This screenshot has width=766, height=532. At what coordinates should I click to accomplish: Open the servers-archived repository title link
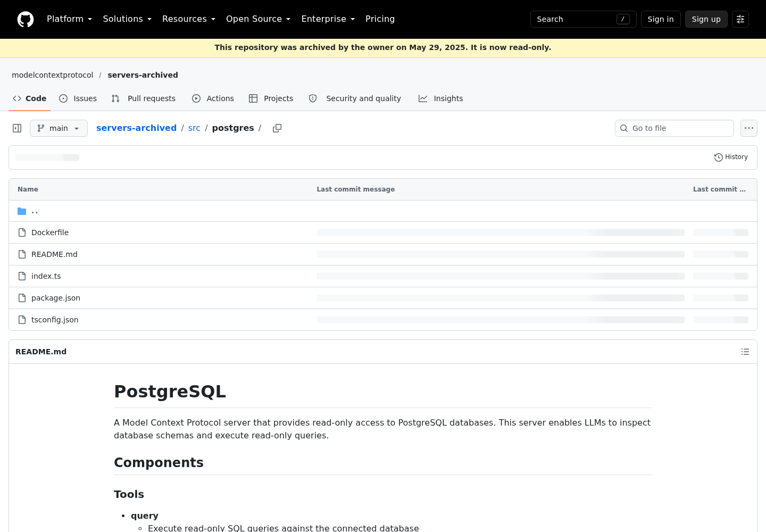(143, 75)
